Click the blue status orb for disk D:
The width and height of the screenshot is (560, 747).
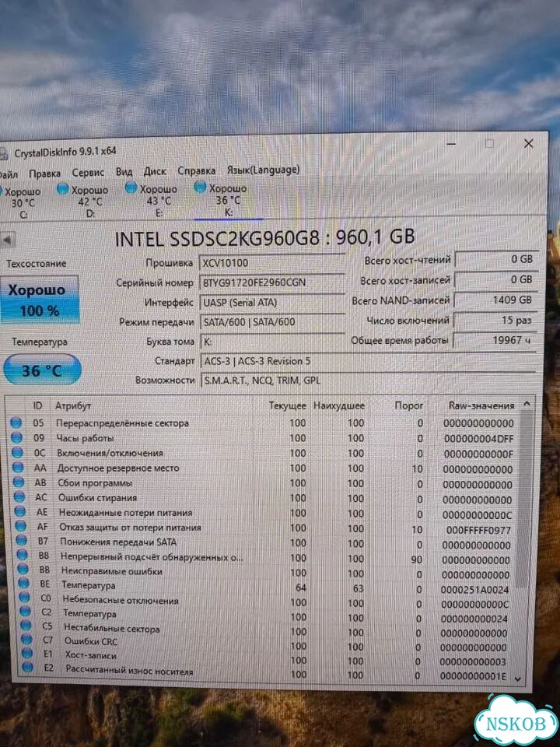point(62,189)
